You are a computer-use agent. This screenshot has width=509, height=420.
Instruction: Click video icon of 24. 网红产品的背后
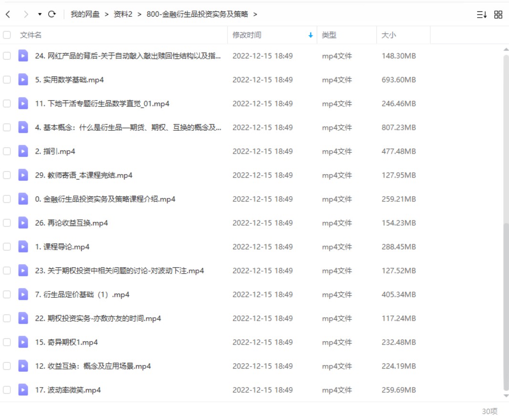tap(23, 56)
